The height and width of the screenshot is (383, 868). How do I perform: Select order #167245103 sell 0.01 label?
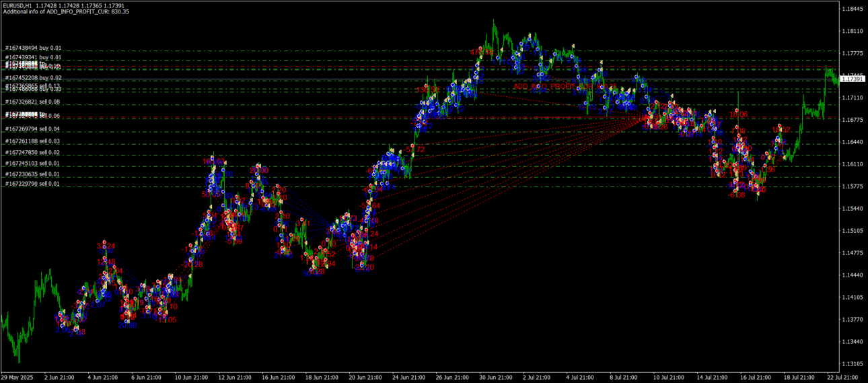point(34,163)
